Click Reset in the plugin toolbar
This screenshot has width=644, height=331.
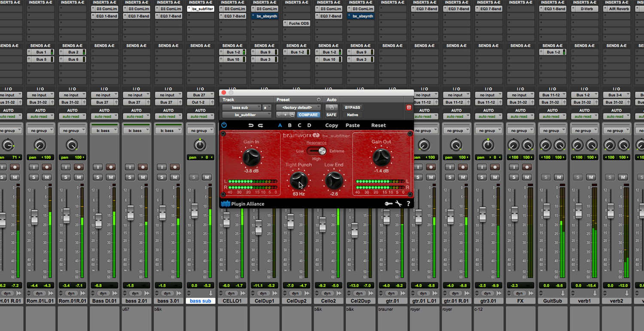pos(378,125)
